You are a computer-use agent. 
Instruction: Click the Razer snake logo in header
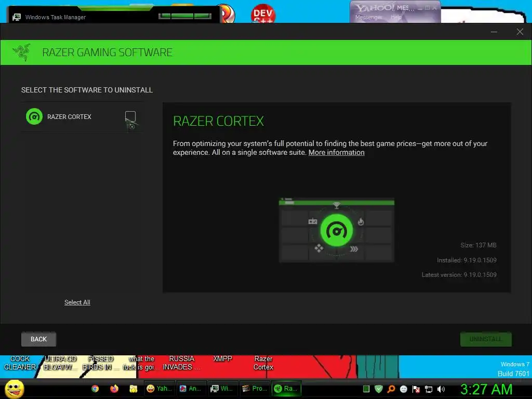22,52
